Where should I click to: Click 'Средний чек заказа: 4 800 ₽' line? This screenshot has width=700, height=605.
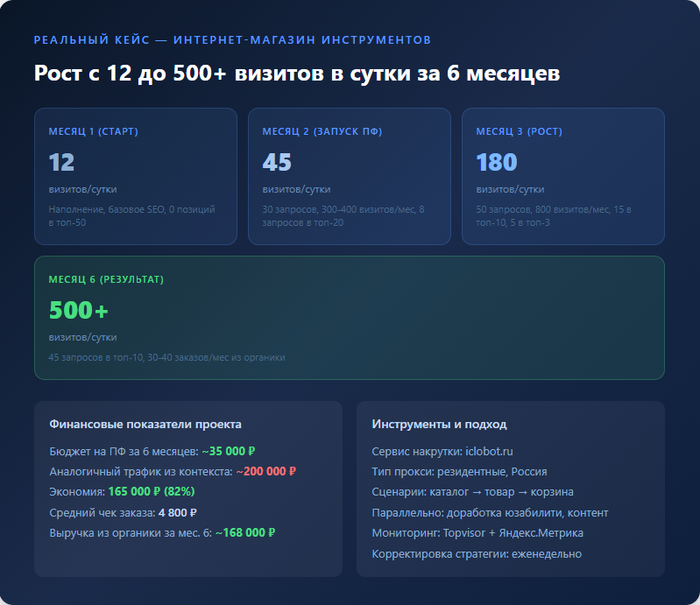[x=124, y=513]
